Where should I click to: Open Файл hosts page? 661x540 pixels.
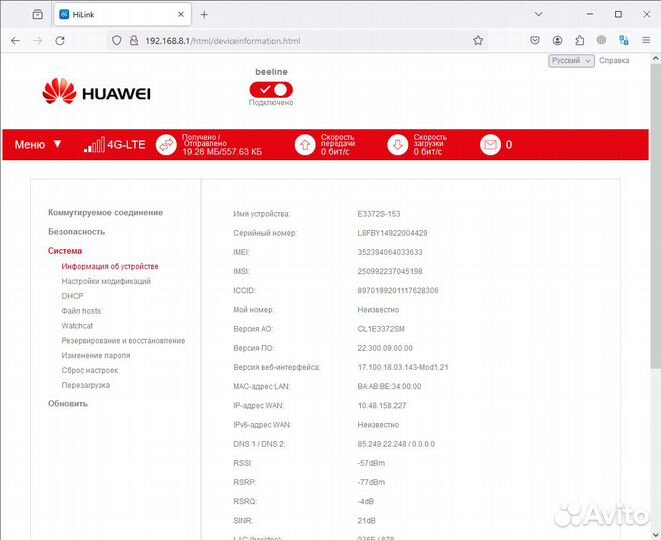[81, 311]
